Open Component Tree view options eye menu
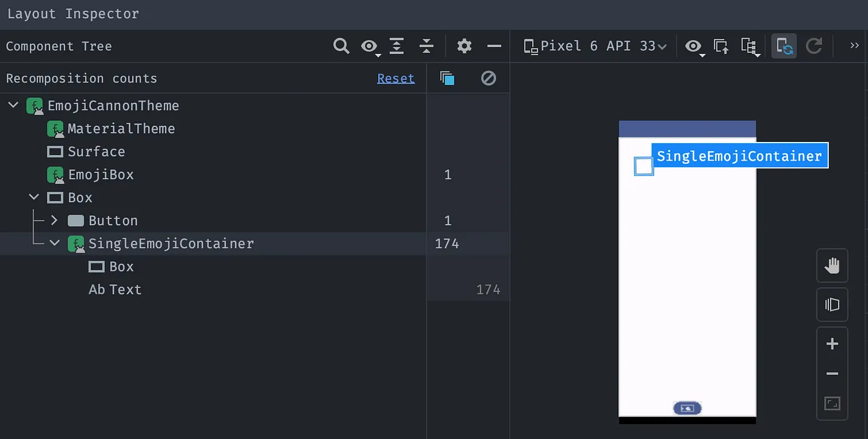 click(370, 47)
